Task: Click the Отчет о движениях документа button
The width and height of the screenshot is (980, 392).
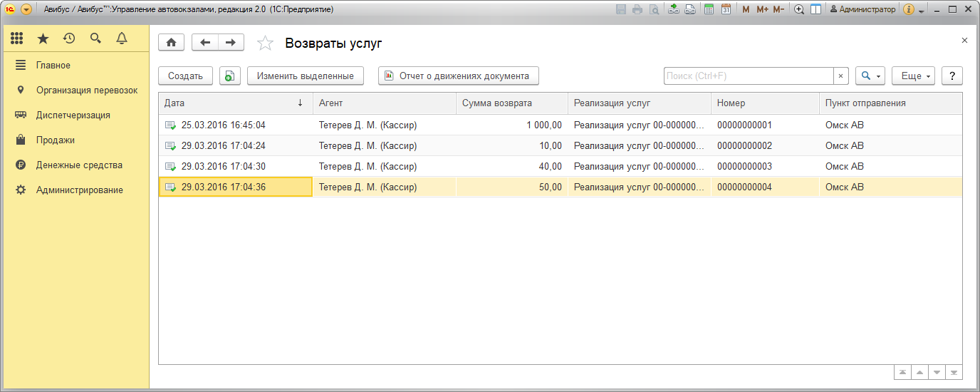Action: (458, 76)
